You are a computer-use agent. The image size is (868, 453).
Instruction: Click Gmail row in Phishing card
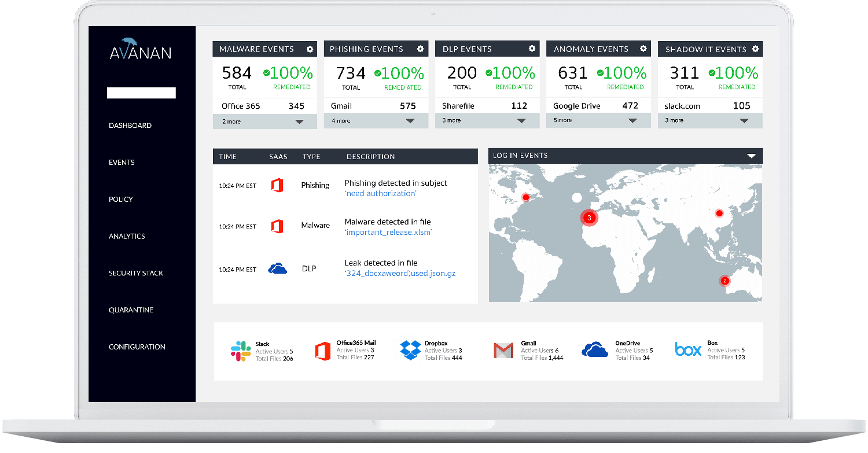pos(376,106)
